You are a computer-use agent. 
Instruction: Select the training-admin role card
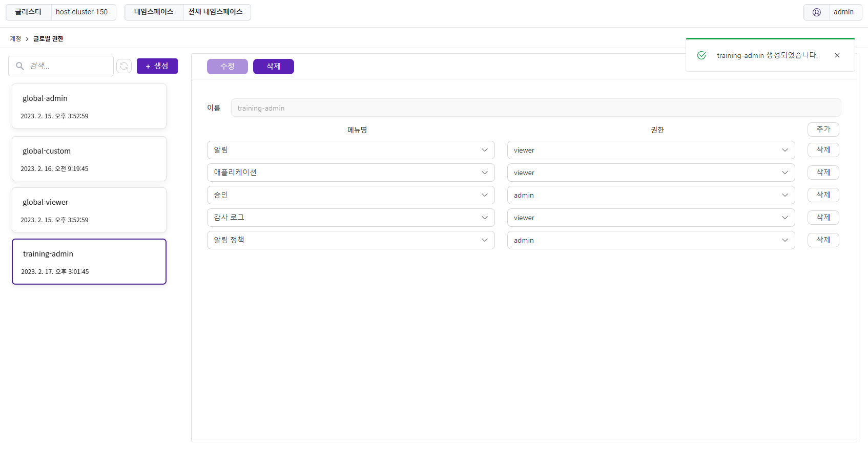89,262
